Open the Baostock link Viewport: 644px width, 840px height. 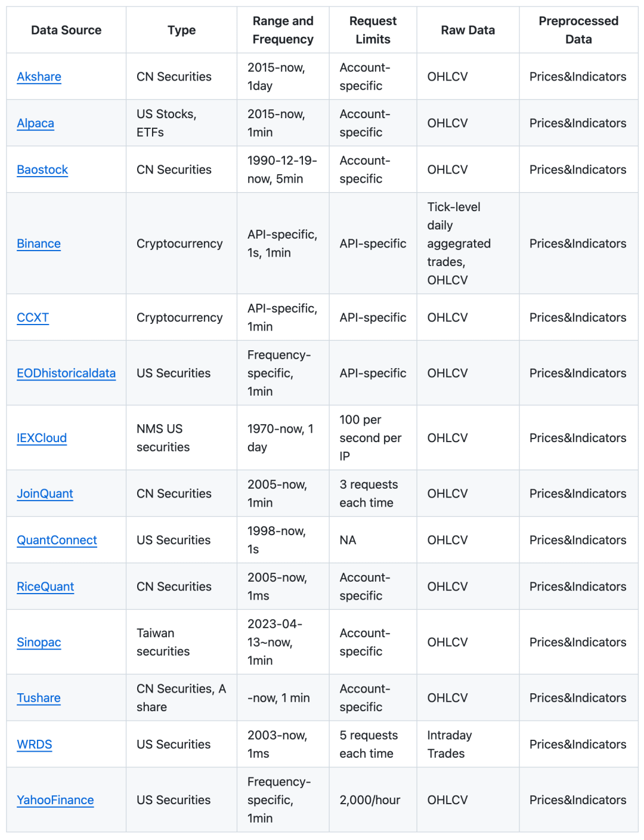[x=42, y=170]
